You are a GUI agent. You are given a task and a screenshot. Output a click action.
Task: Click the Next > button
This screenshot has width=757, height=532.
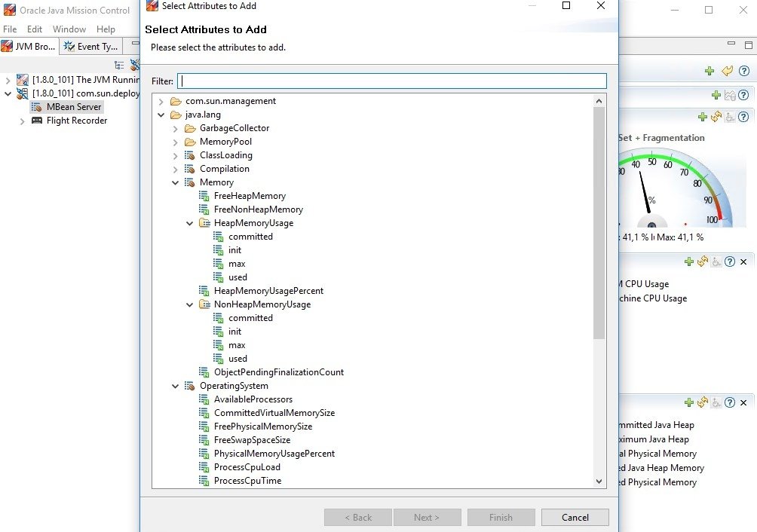428,518
